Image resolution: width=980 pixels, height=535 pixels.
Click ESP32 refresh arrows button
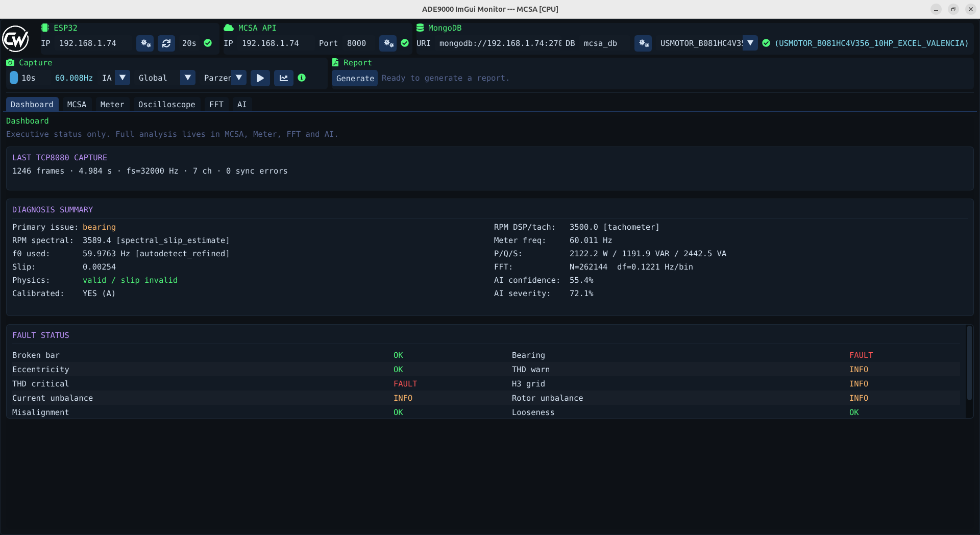coord(166,43)
